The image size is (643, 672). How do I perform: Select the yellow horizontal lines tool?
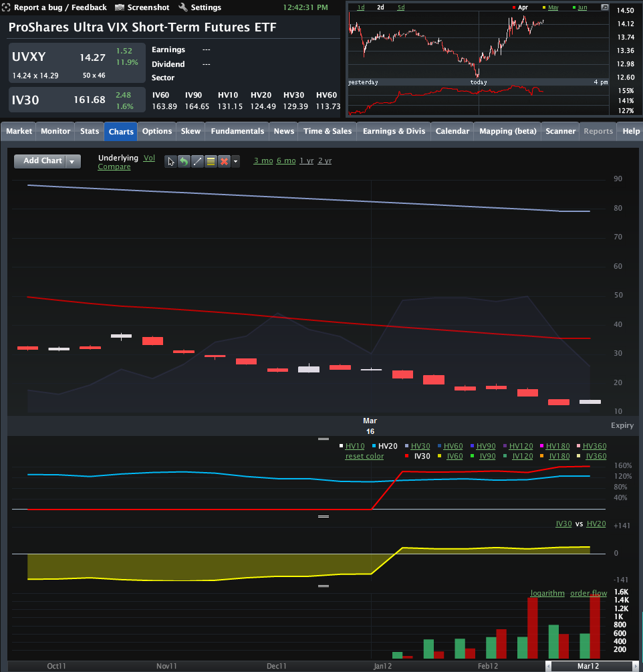point(211,162)
